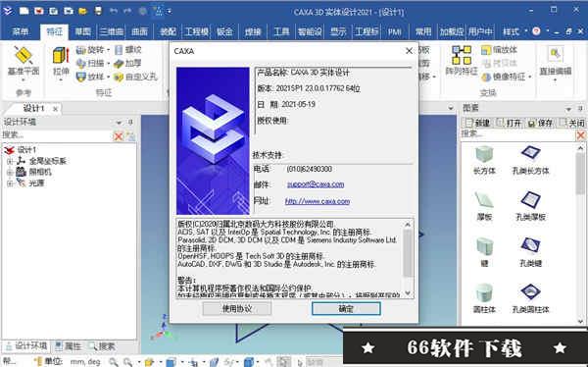The height and width of the screenshot is (367, 588).
Task: Select the 拉伸 extrude tool icon
Action: point(61,56)
